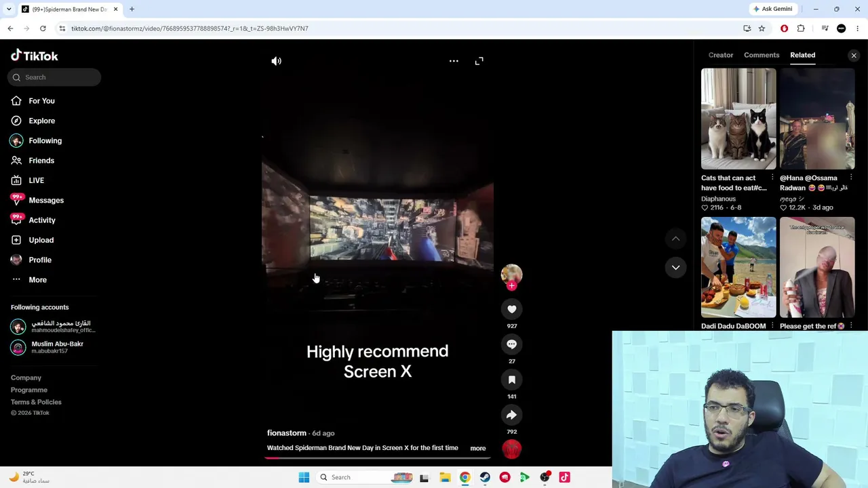
Task: Click the TikTok logo
Action: pyautogui.click(x=35, y=56)
